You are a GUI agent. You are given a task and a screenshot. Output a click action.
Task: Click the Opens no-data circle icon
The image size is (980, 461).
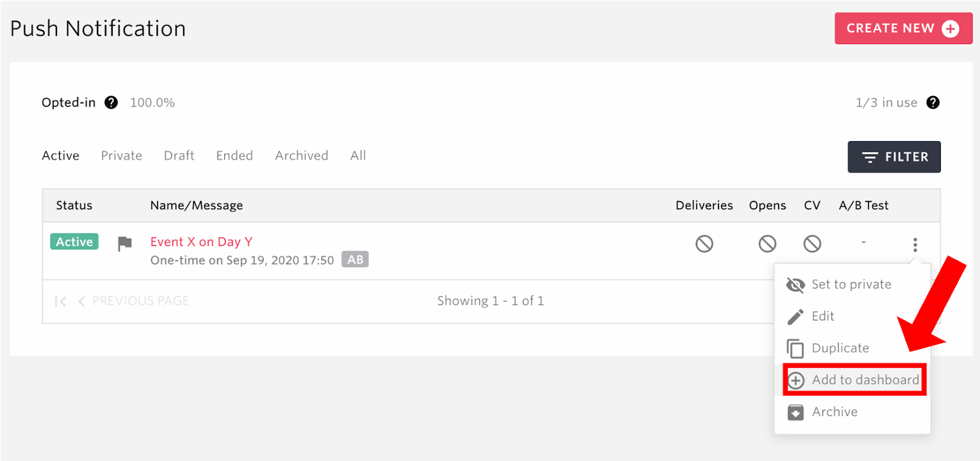767,244
